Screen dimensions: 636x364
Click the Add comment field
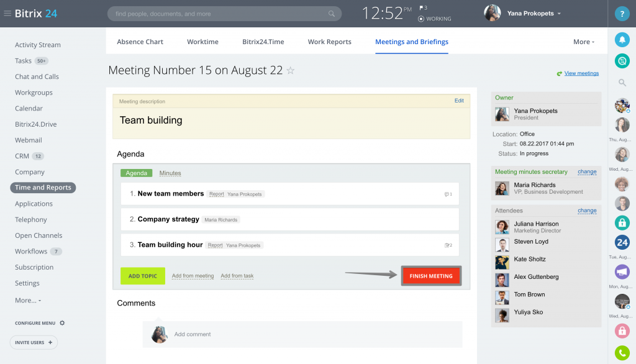pyautogui.click(x=302, y=334)
